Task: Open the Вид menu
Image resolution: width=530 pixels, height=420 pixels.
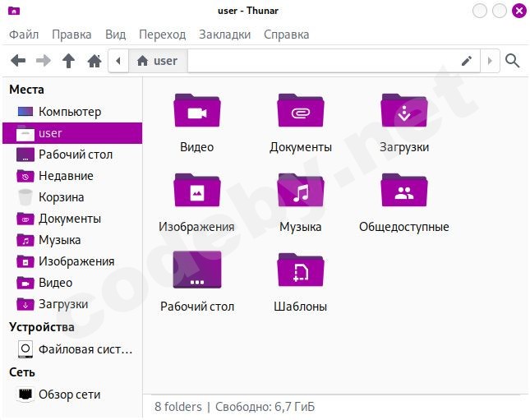Action: 116,35
